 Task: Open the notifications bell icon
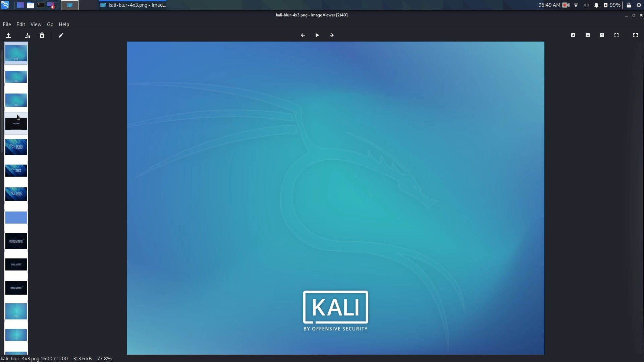coord(596,5)
